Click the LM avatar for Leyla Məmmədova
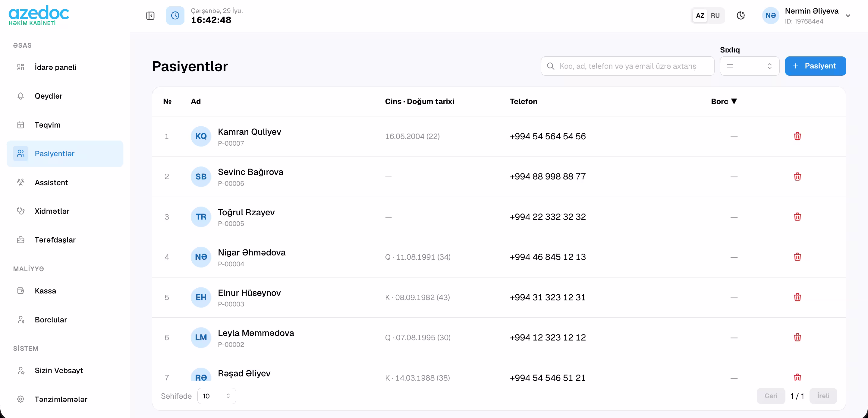Screen dimensions: 868x418 [x=201, y=337]
